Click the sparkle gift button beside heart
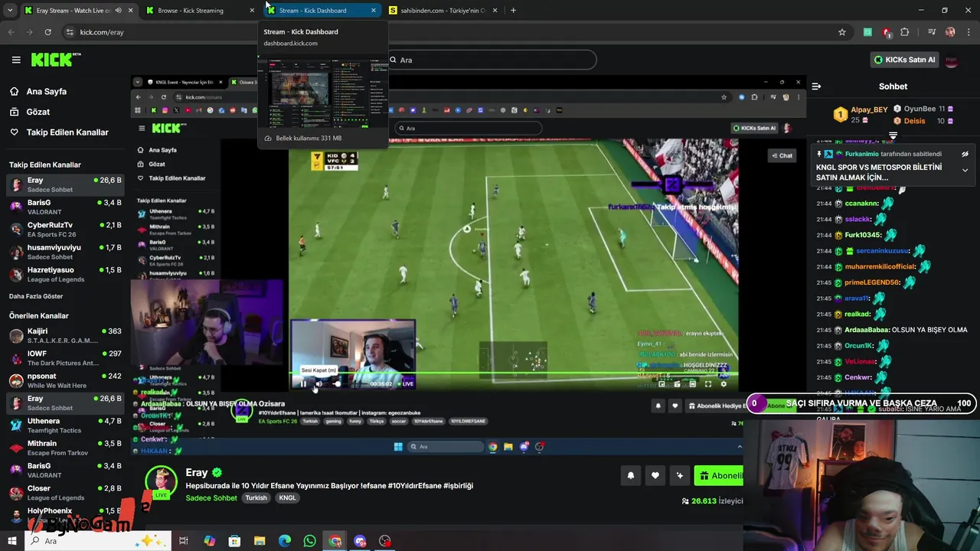980x551 pixels. coord(680,475)
